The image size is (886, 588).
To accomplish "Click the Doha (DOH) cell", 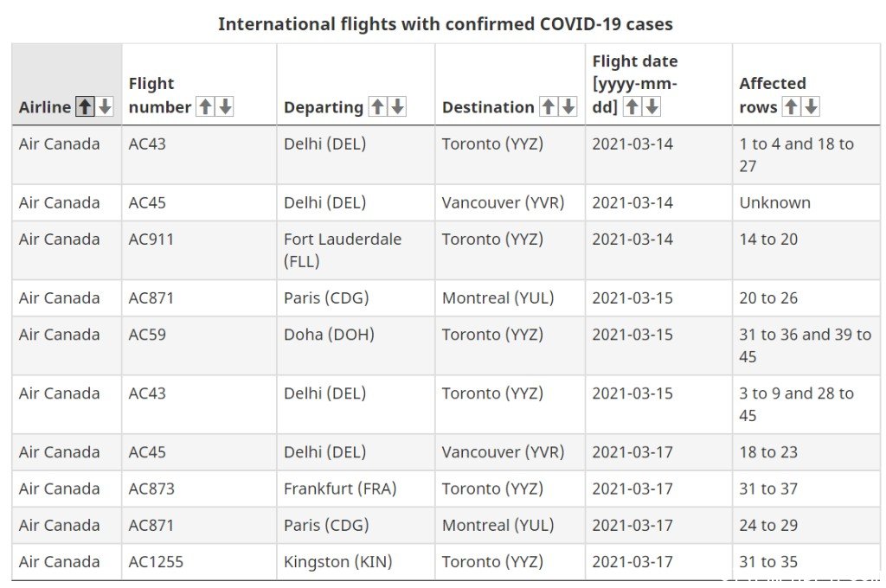I will pos(356,346).
